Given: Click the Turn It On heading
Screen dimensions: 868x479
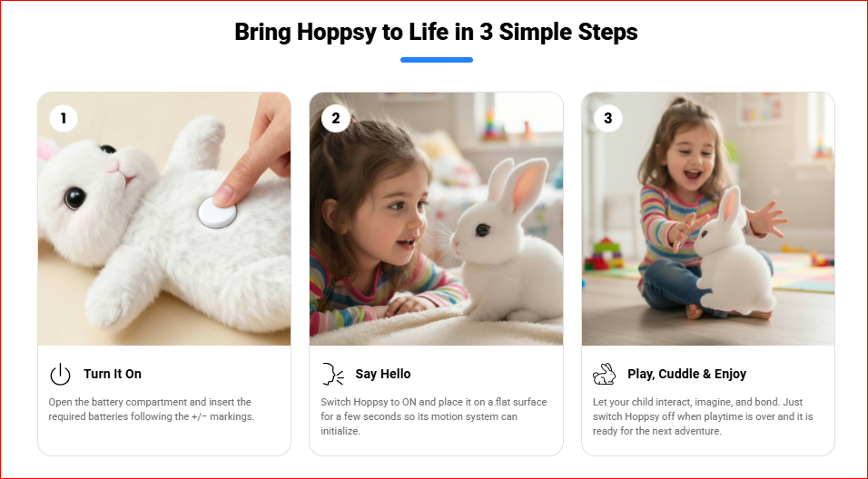Looking at the screenshot, I should point(113,374).
